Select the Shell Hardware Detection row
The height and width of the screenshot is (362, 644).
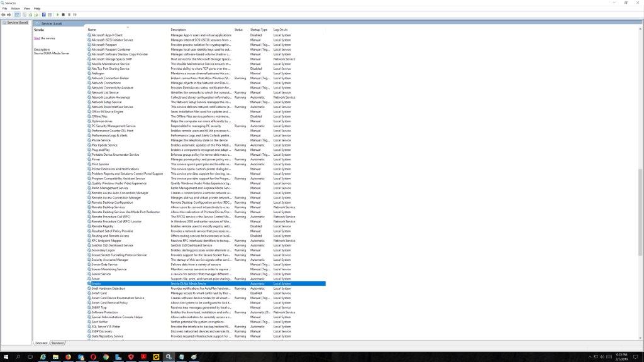(x=206, y=288)
